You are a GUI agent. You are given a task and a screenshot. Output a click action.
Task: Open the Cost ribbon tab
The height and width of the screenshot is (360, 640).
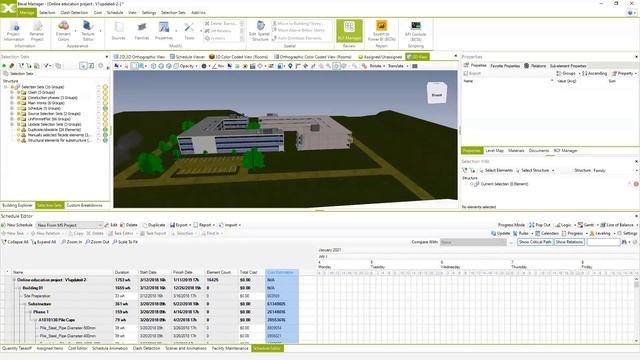[x=98, y=13]
